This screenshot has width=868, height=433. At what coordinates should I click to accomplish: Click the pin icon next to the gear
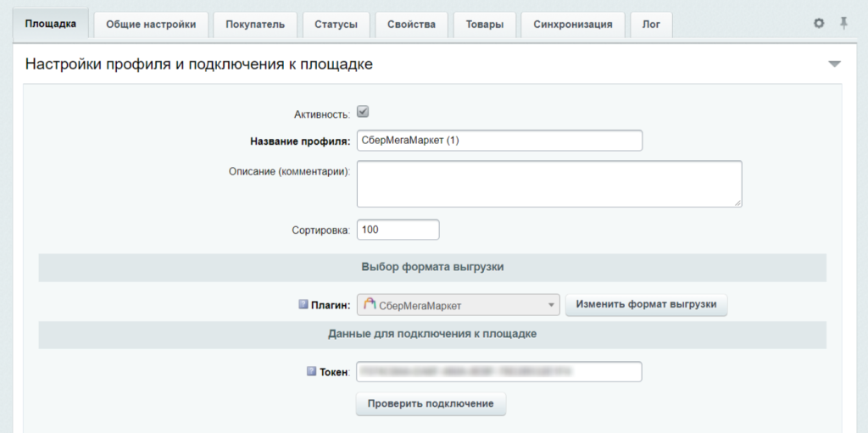(843, 23)
